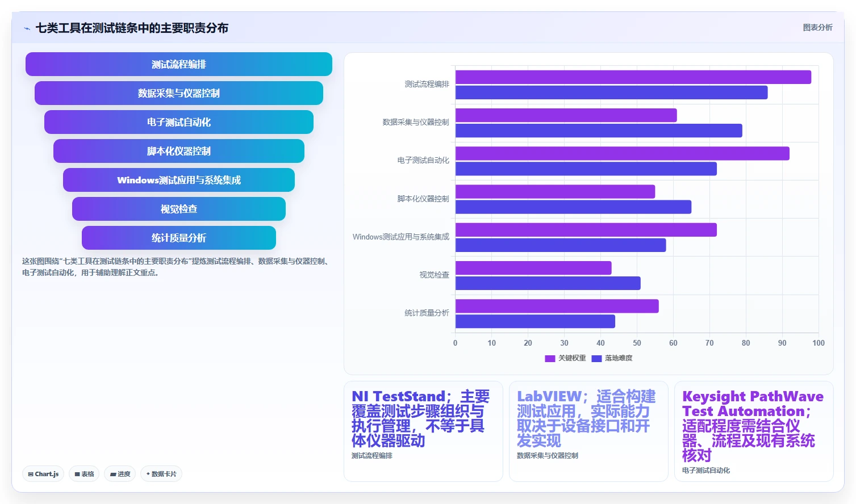Screen dimensions: 856x504
Task: Click the blue bar for 数据采集与仪器控制
Action: (x=599, y=131)
